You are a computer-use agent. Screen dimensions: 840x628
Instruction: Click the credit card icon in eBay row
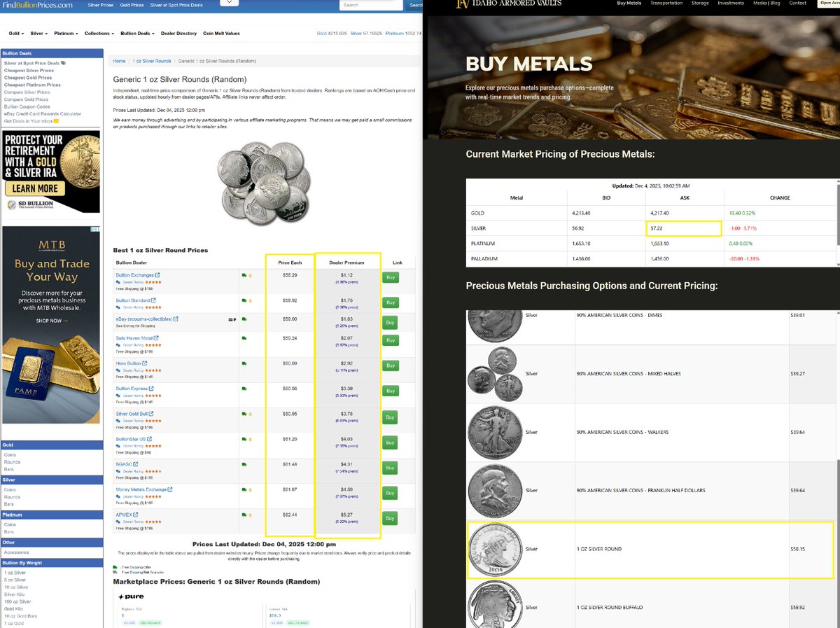point(231,319)
